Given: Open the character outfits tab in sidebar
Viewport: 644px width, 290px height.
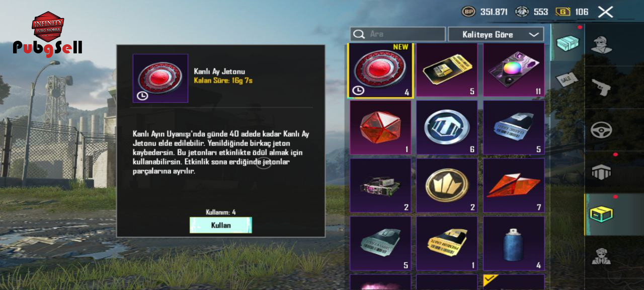Looking at the screenshot, I should (600, 45).
